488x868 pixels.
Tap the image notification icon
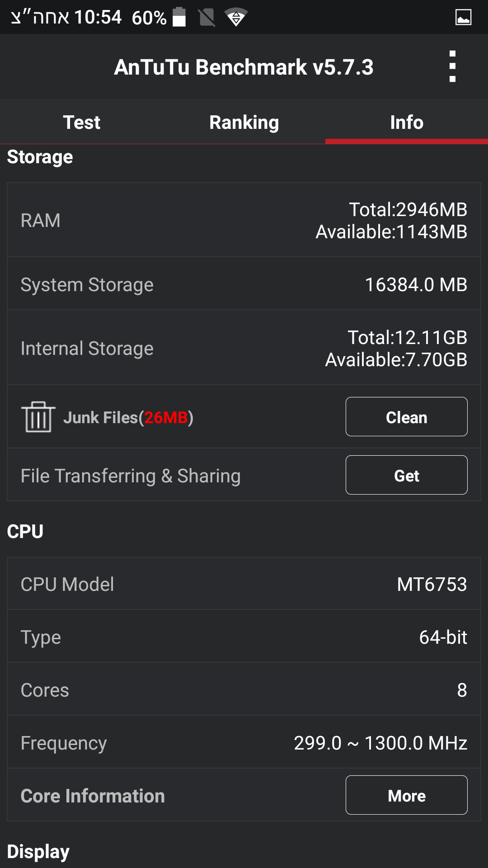click(x=463, y=18)
